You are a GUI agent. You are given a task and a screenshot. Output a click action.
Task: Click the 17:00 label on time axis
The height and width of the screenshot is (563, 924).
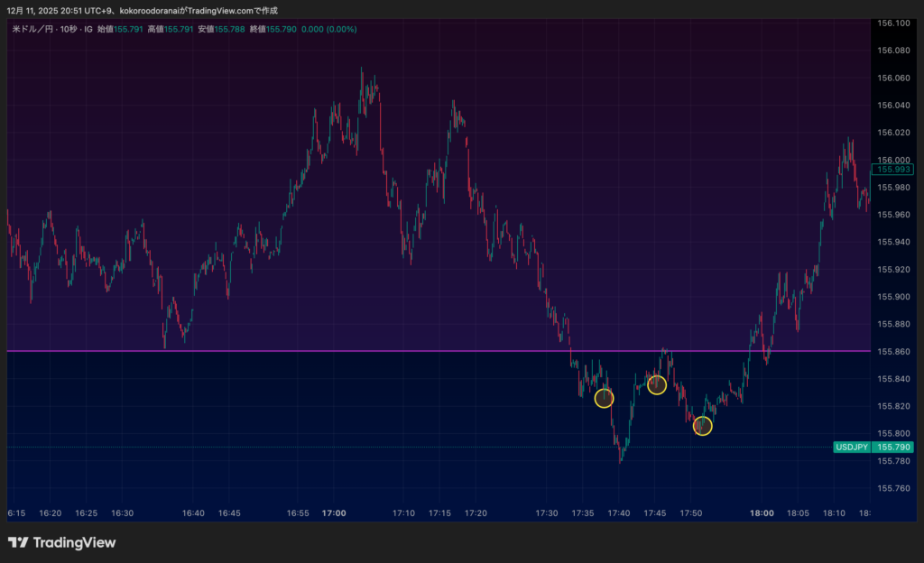(334, 512)
